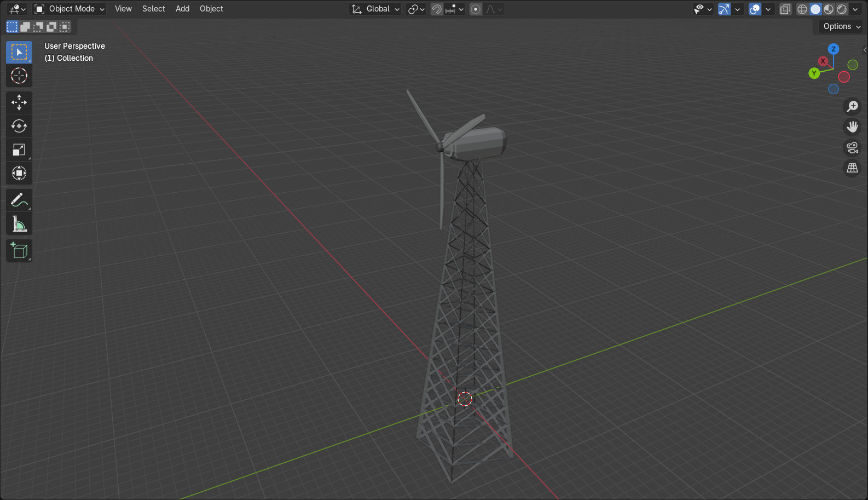Open the editor type dropdown
868x500 pixels.
[x=18, y=9]
